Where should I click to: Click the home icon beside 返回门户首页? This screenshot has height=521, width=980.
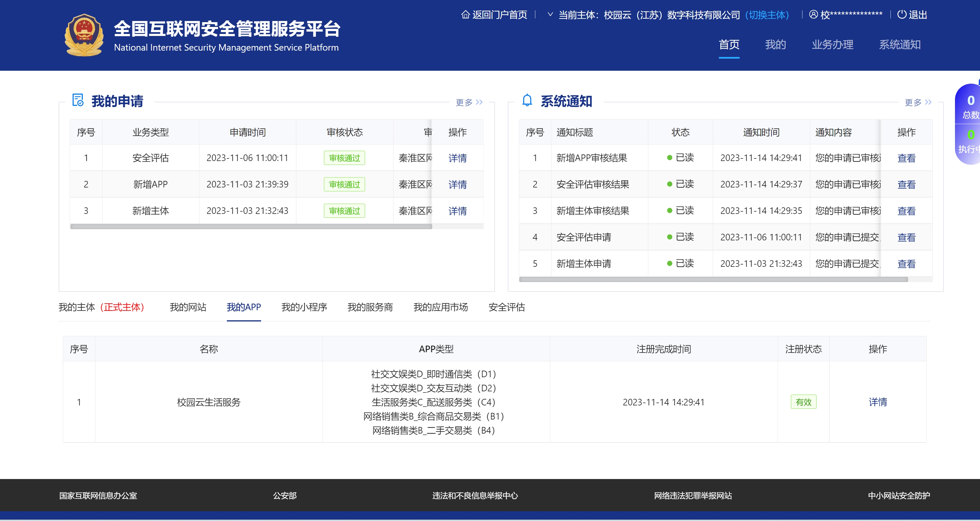[x=465, y=14]
